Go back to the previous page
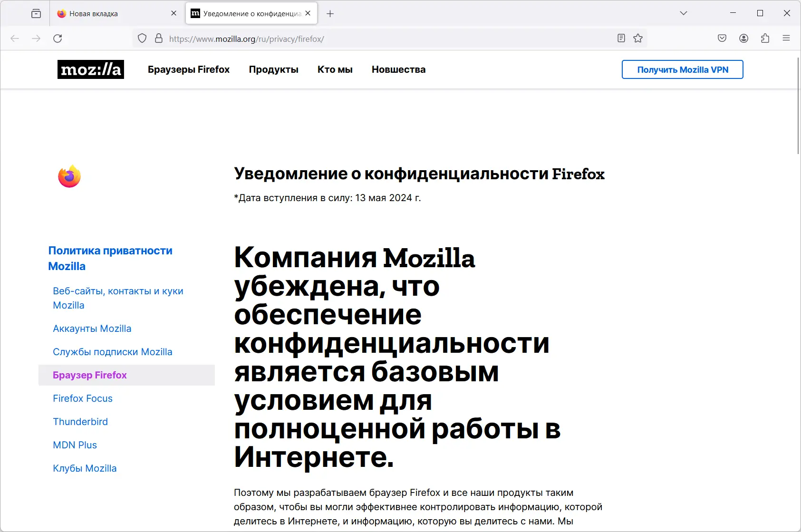The image size is (801, 532). coord(15,38)
